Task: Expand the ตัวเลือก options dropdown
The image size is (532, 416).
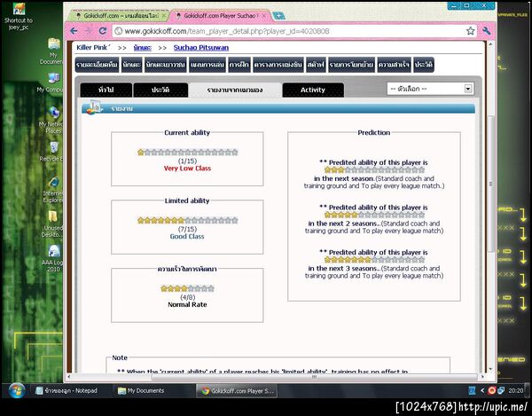Action: pyautogui.click(x=430, y=89)
